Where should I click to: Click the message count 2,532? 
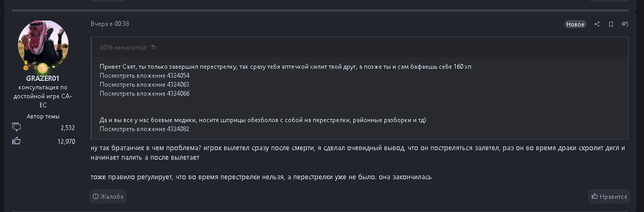pyautogui.click(x=68, y=127)
